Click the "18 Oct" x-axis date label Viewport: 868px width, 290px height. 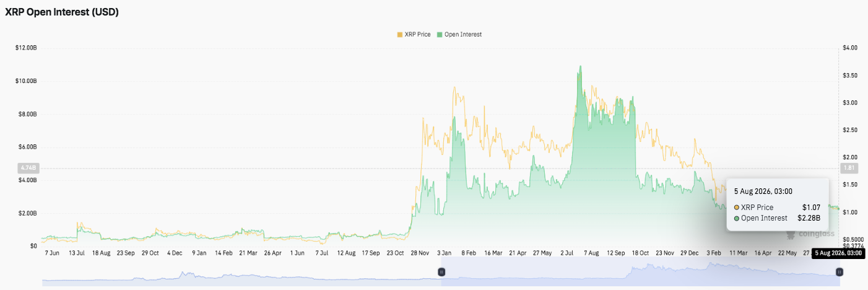641,253
